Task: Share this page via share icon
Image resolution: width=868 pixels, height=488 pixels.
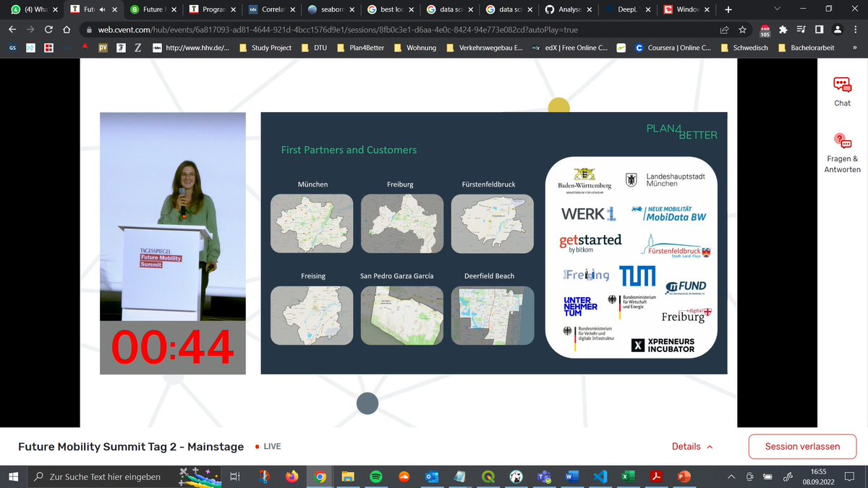Action: pos(724,30)
